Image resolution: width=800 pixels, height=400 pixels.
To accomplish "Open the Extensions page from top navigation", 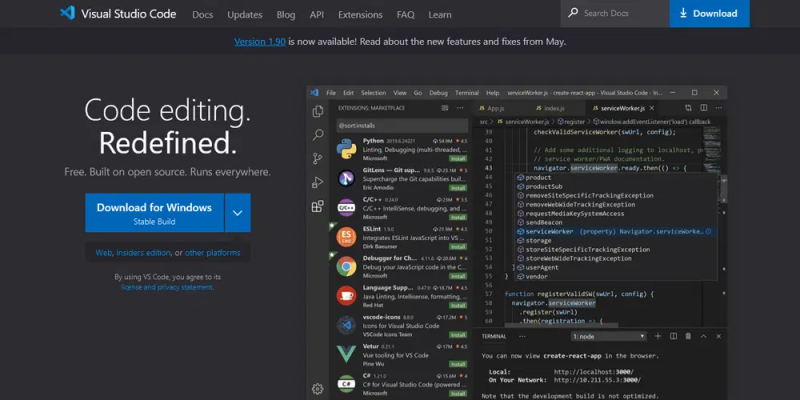I will pos(360,15).
